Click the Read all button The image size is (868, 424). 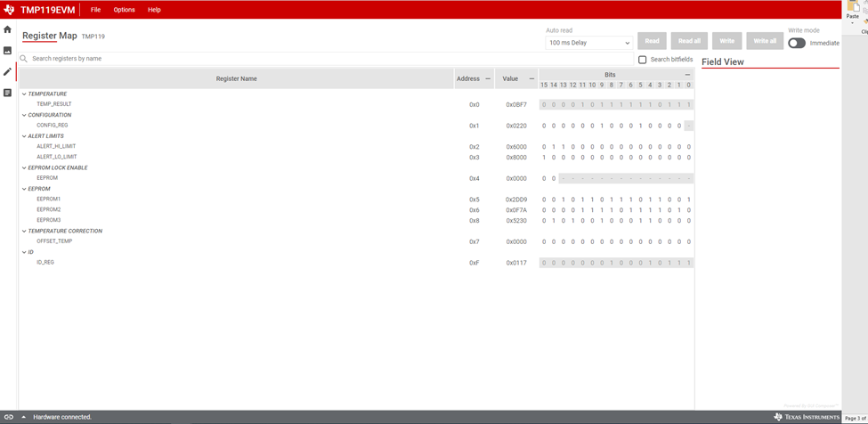pyautogui.click(x=689, y=41)
